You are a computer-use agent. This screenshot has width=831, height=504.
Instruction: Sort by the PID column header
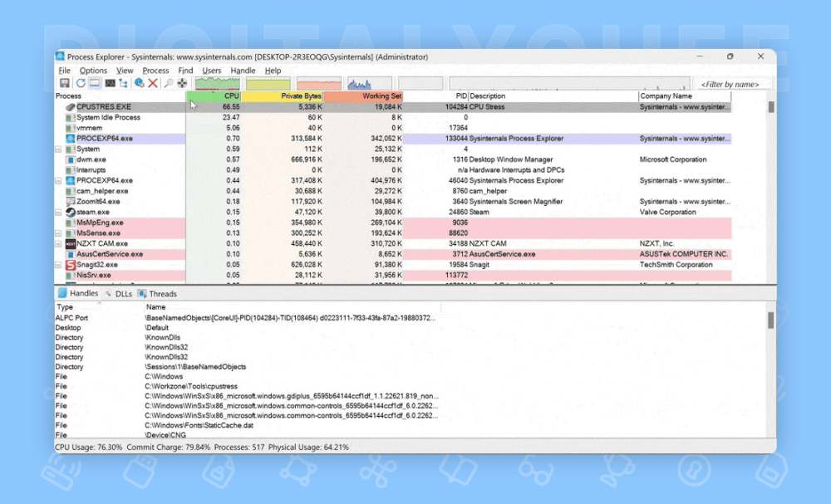click(435, 96)
